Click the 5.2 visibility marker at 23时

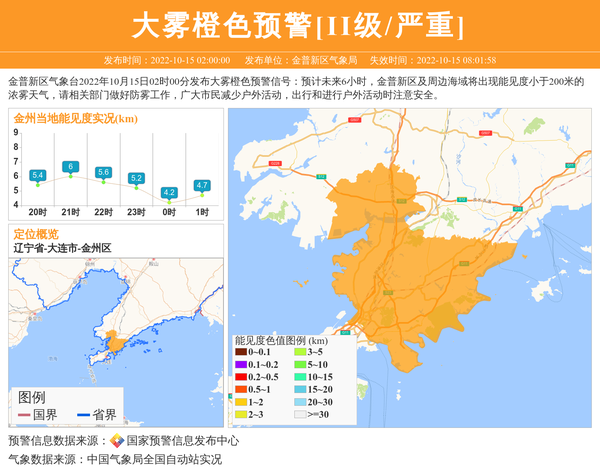(136, 178)
